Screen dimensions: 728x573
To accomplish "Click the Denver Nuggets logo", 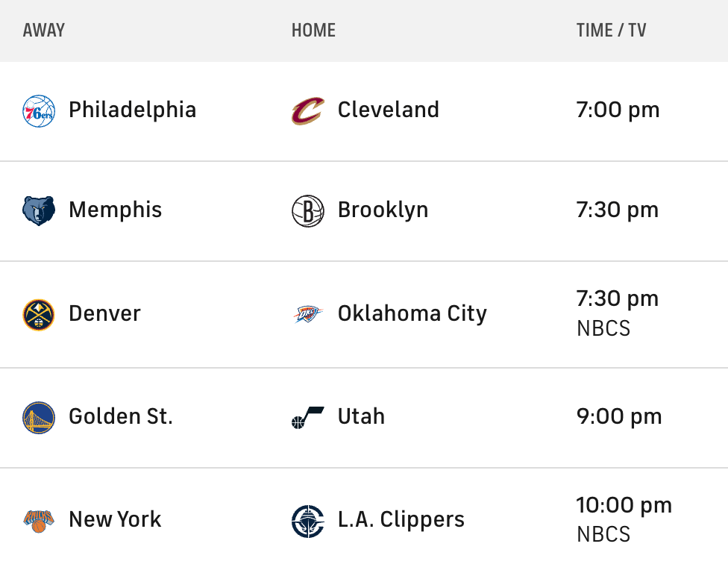I will [39, 314].
